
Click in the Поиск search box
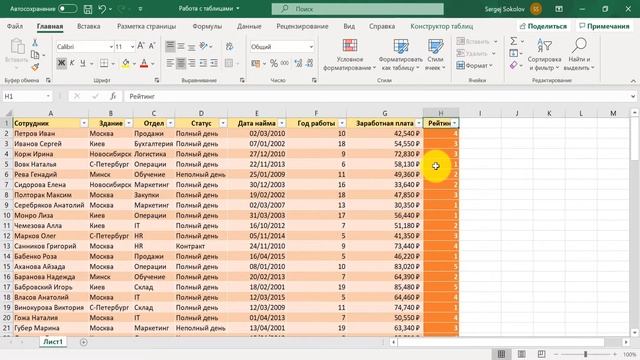[x=358, y=9]
